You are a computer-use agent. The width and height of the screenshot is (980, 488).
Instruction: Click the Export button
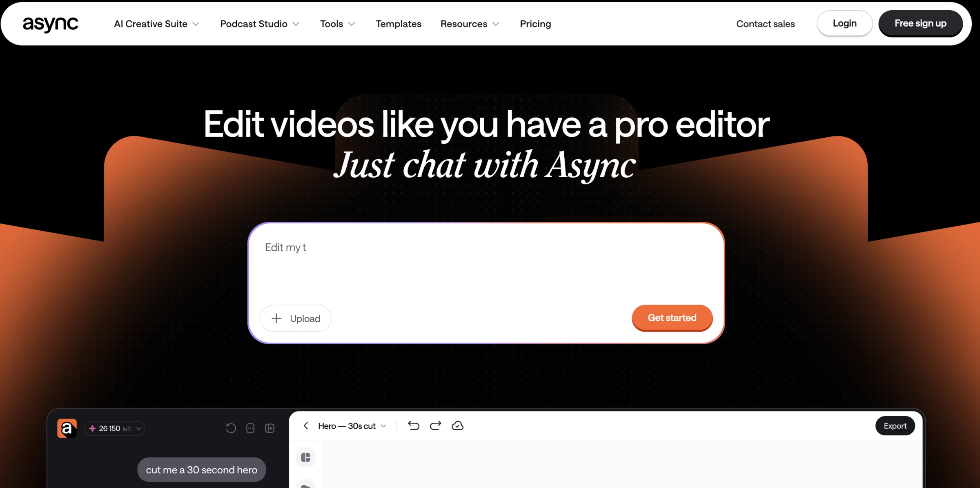[895, 426]
